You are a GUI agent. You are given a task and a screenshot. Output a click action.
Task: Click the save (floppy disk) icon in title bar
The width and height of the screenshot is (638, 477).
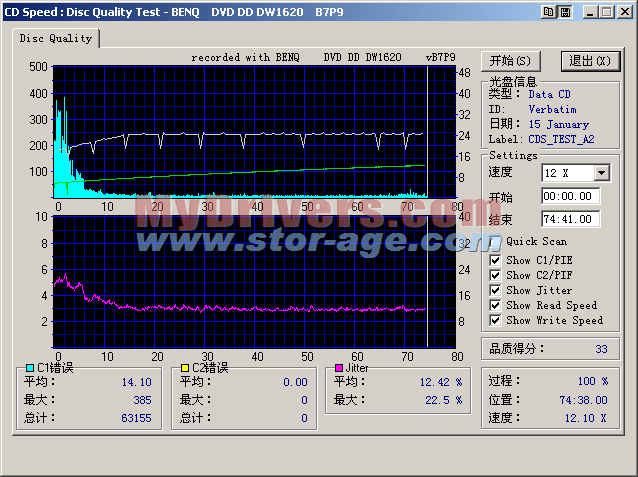563,10
